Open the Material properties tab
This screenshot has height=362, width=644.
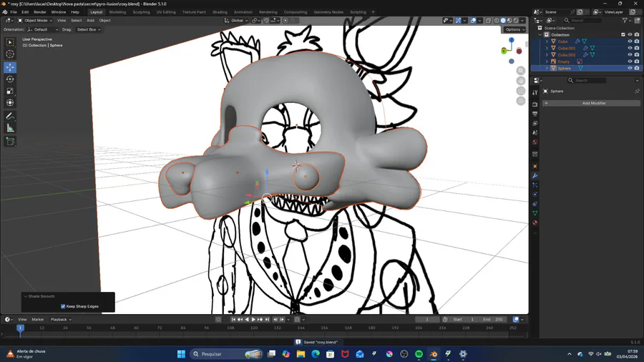click(535, 223)
